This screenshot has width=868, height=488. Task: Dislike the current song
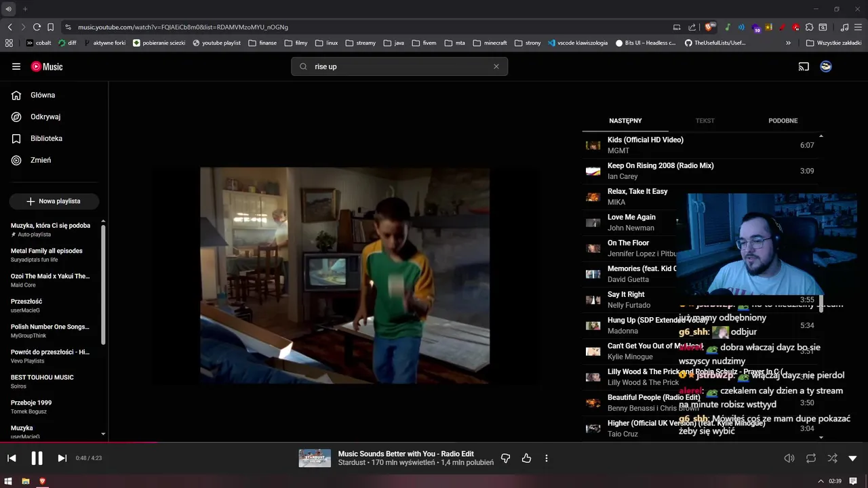click(505, 458)
